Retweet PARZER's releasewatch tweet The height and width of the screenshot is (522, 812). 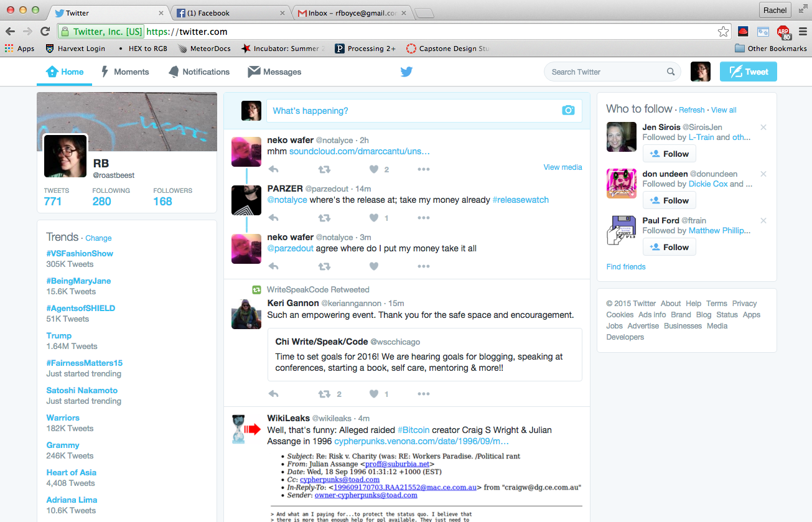click(324, 218)
